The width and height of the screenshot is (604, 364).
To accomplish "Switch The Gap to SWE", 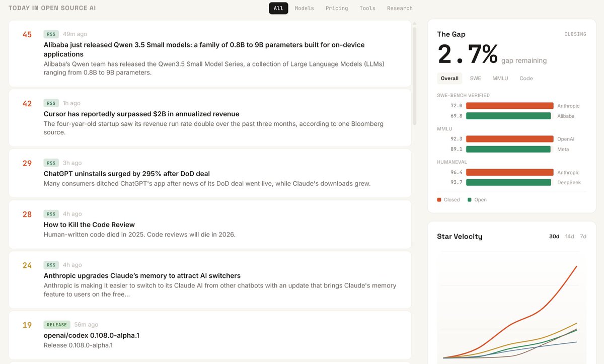I will pos(475,78).
